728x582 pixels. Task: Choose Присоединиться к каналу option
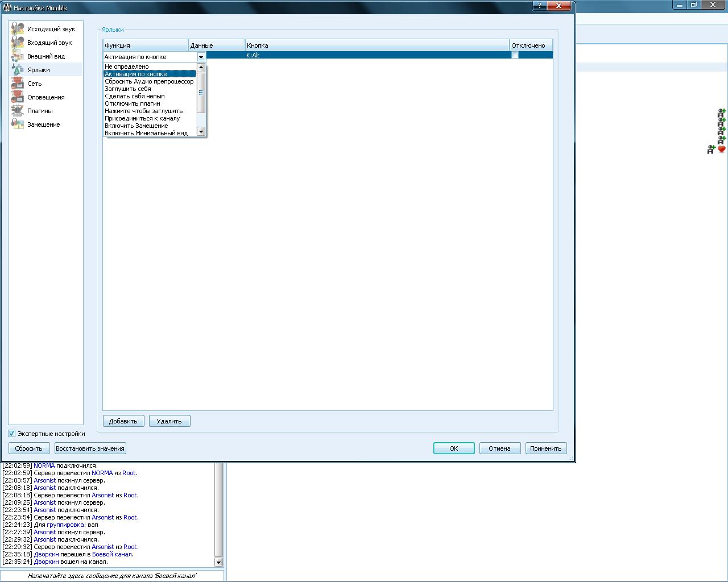pos(142,118)
